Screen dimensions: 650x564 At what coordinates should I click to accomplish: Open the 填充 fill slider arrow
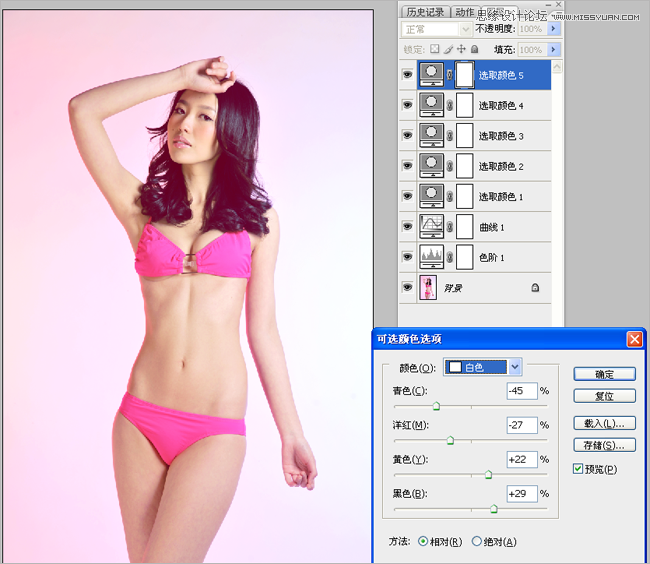point(553,49)
